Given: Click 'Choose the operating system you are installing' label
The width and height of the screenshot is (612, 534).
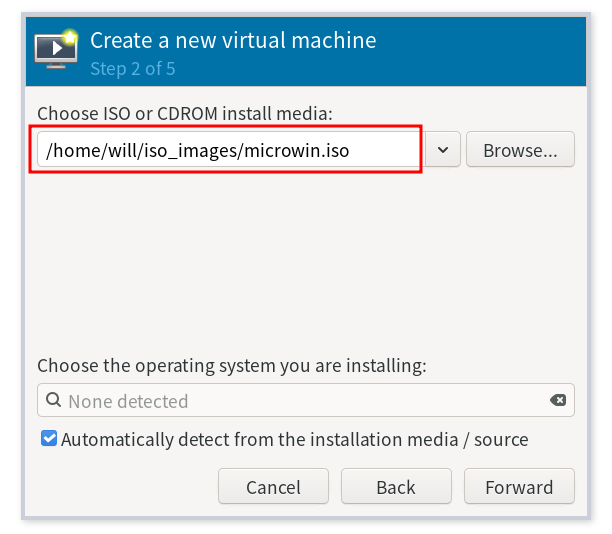Looking at the screenshot, I should click(231, 365).
